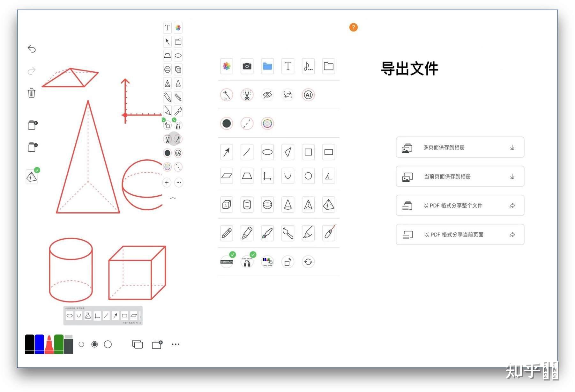Select the medium stroke size radio
This screenshot has width=575, height=392.
[x=94, y=344]
